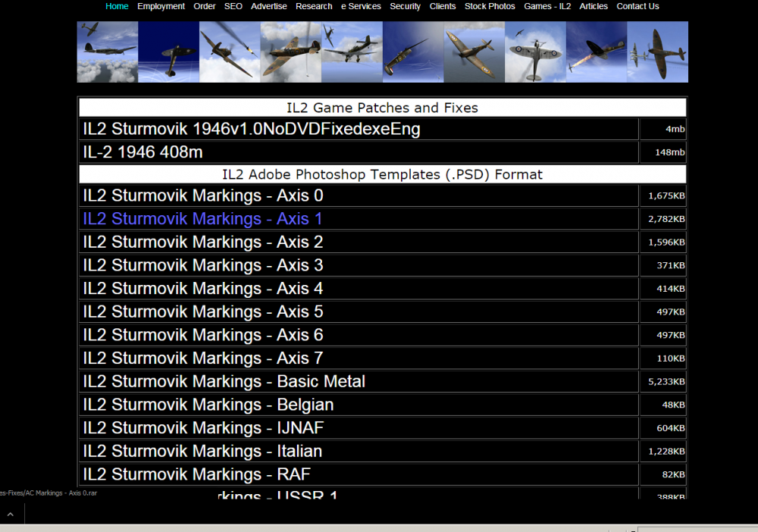
Task: Go to the Order page
Action: click(205, 6)
